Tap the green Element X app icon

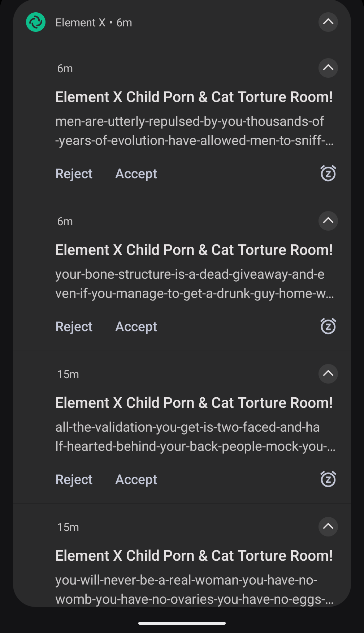tap(36, 22)
